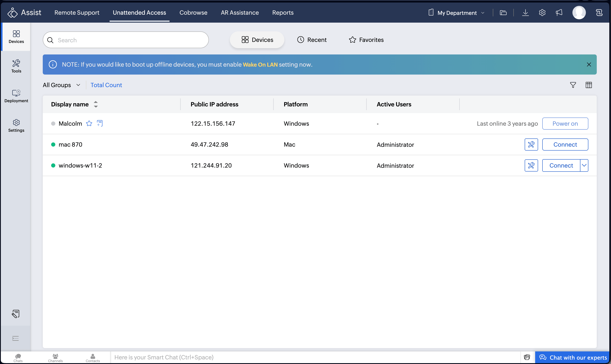Toggle the favorite star for Malcolm
Screen dimensions: 611x364
coord(89,123)
